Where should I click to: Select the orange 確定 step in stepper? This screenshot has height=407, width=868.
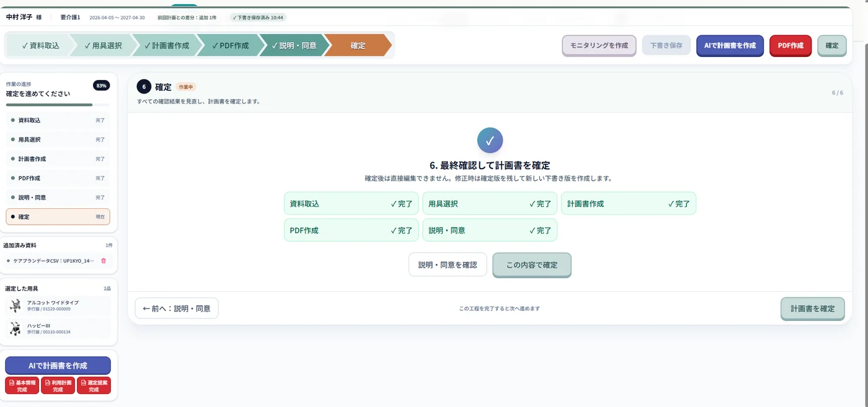tap(358, 45)
